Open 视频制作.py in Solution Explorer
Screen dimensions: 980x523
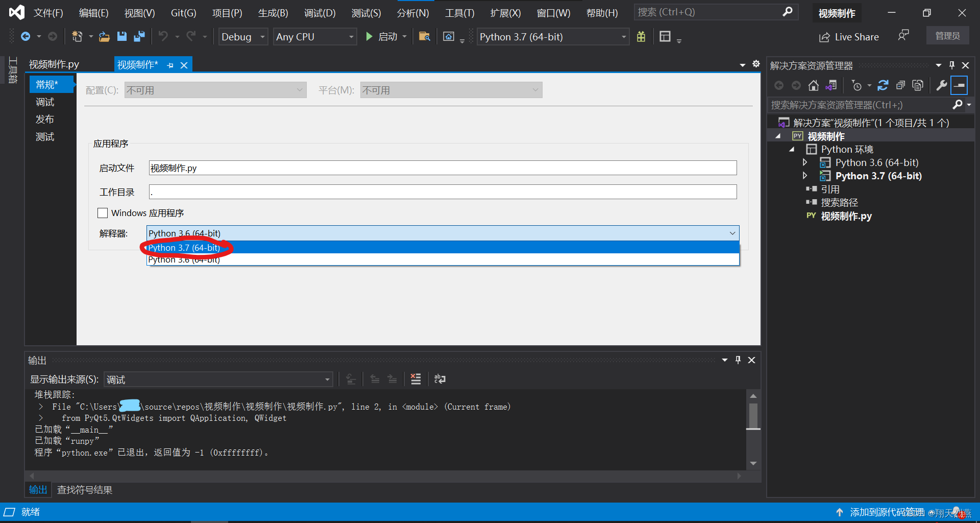[846, 216]
